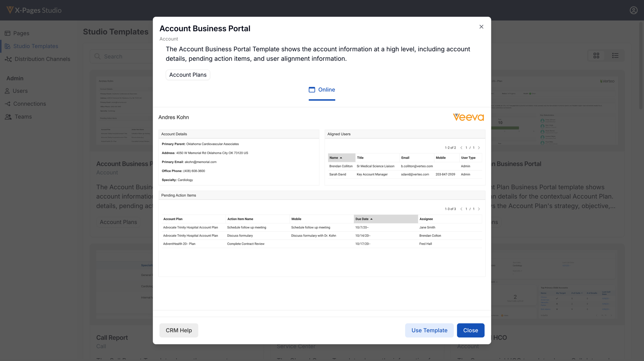Click the Account Plans tag

(188, 75)
